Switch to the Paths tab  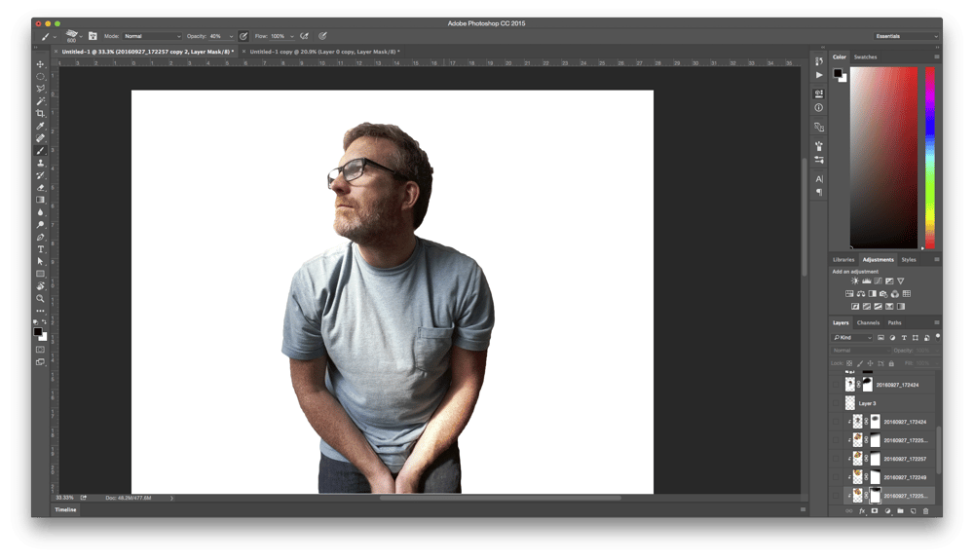[894, 322]
